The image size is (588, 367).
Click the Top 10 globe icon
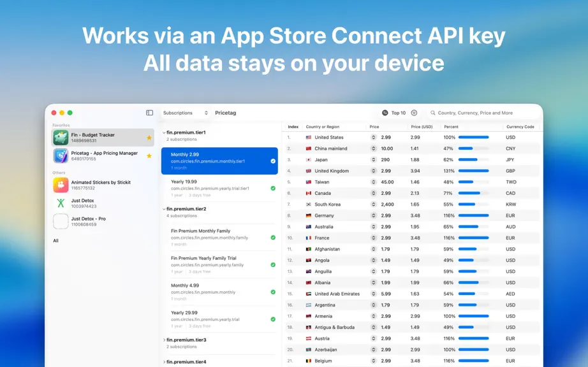point(385,113)
